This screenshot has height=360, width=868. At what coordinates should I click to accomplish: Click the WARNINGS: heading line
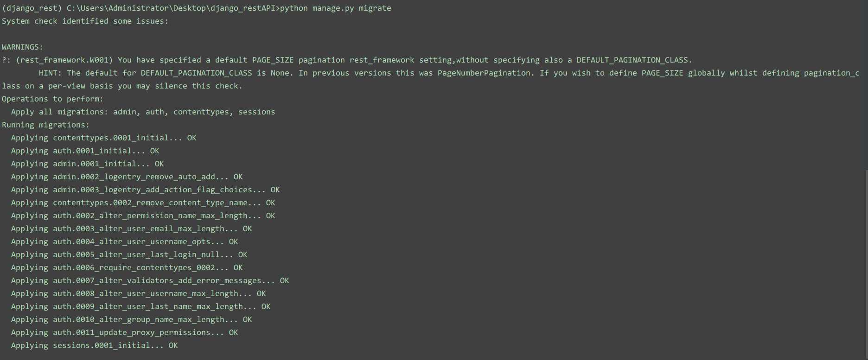(22, 47)
